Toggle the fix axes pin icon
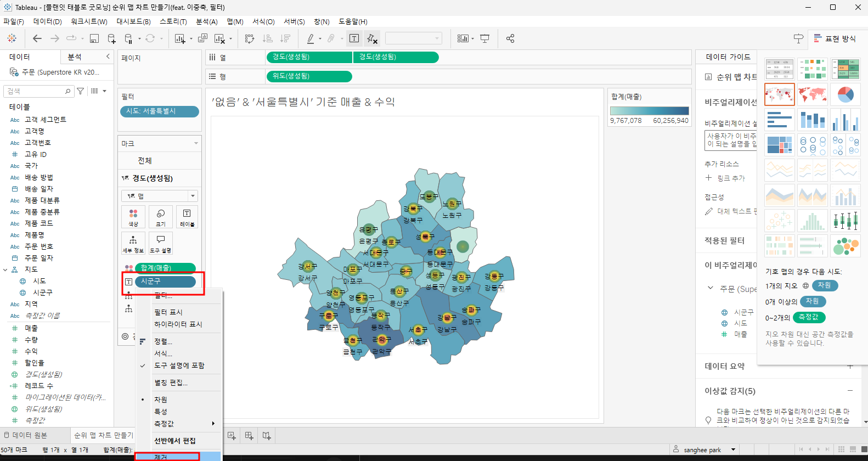 372,38
